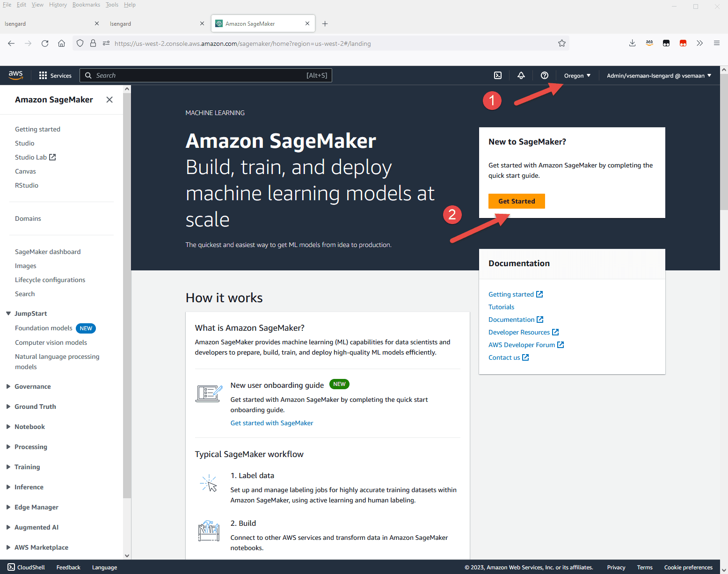Open the notifications bell
This screenshot has width=728, height=574.
[x=521, y=75]
